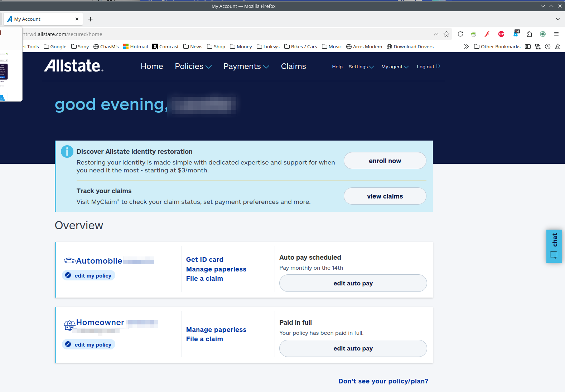The image size is (565, 392).
Task: Open the history clock icon in the bookmarks bar
Action: [x=548, y=46]
